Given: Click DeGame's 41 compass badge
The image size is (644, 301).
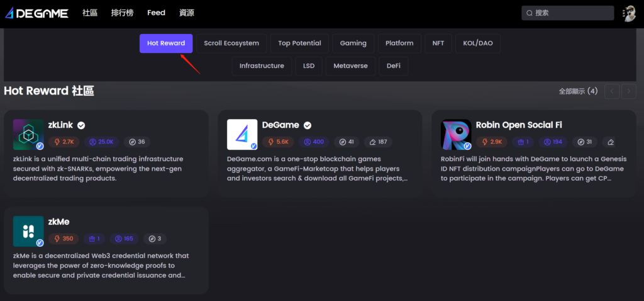Looking at the screenshot, I should click(347, 142).
